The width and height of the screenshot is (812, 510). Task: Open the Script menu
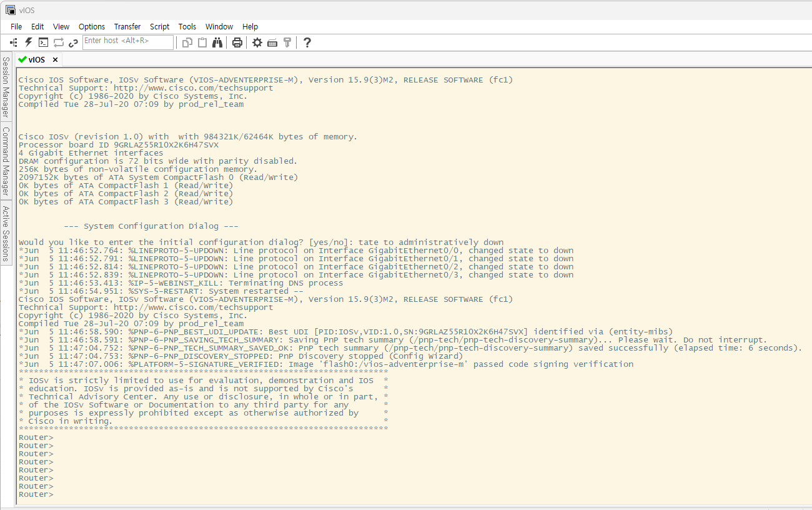tap(160, 26)
